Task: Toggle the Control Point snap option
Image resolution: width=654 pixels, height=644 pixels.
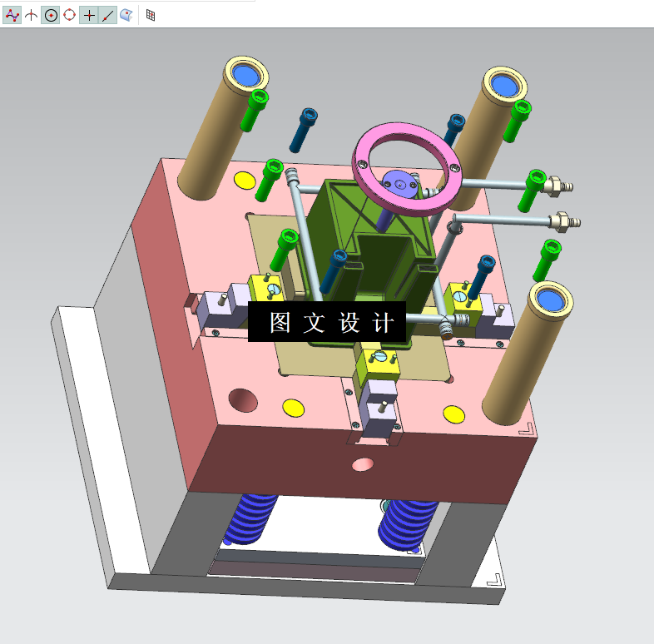Action: [x=12, y=16]
